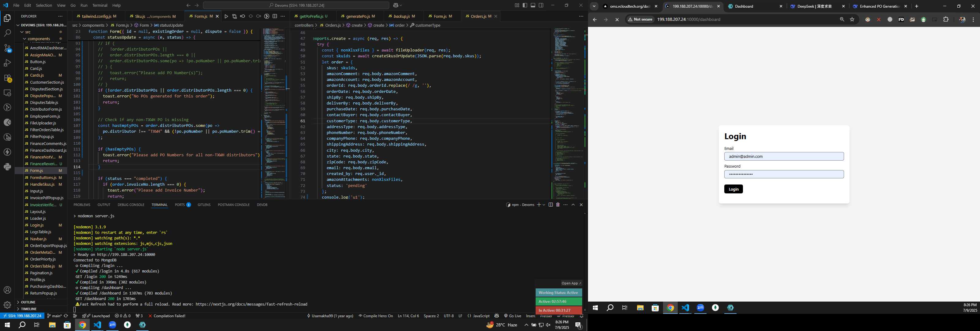
Task: Switch to the PORTS panel tab
Action: 183,205
